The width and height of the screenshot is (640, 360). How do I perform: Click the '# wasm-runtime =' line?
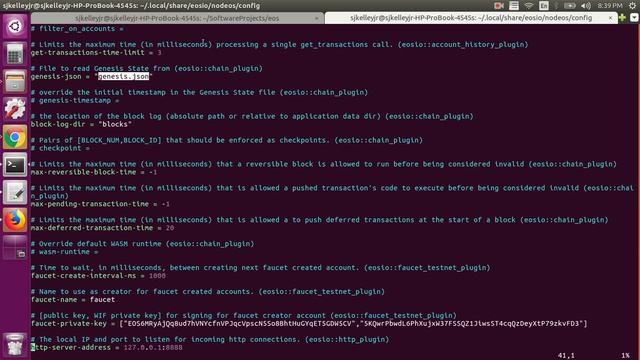64,252
